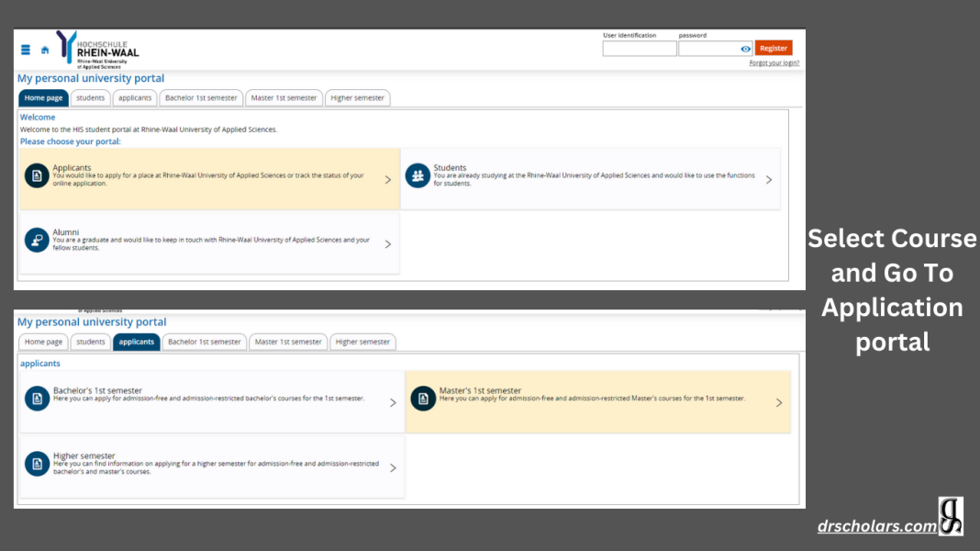Click the Students group icon
Viewport: 980px width, 551px height.
coord(418,175)
